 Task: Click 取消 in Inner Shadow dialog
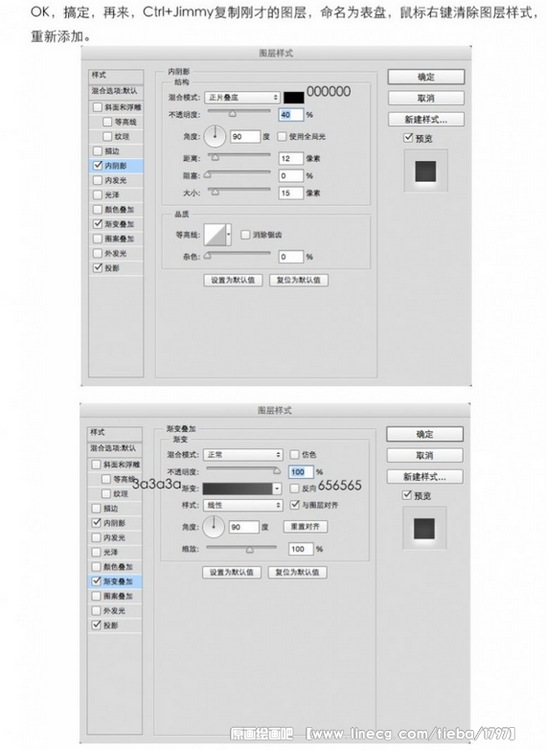[426, 98]
